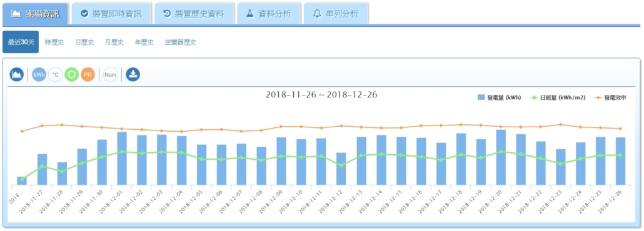This screenshot has height=231, width=644.
Task: Click the chart title 2018-11-26 ~ 2018-12-26
Action: coord(321,95)
